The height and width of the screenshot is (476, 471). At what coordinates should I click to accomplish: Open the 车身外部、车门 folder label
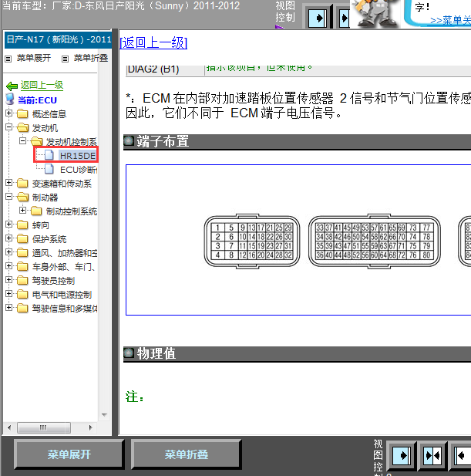(64, 267)
